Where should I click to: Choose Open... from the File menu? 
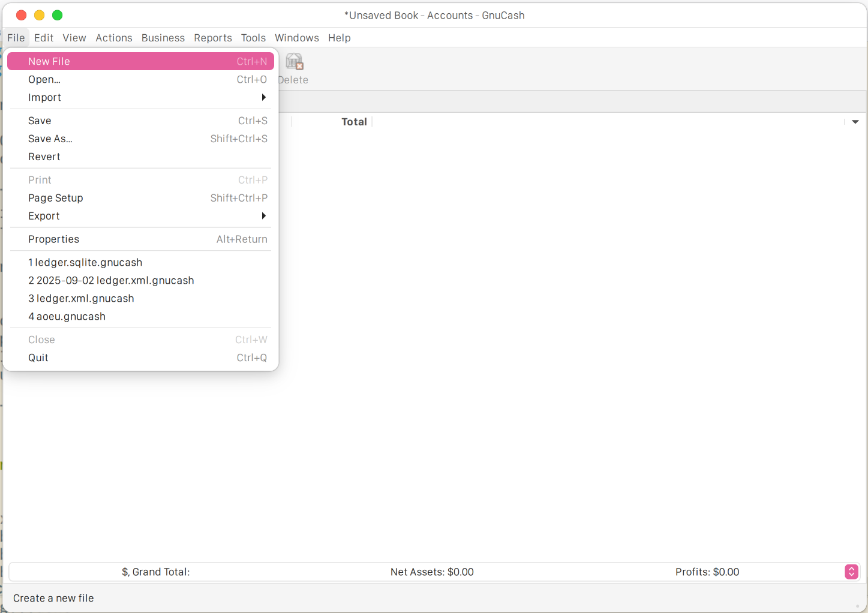coord(44,79)
